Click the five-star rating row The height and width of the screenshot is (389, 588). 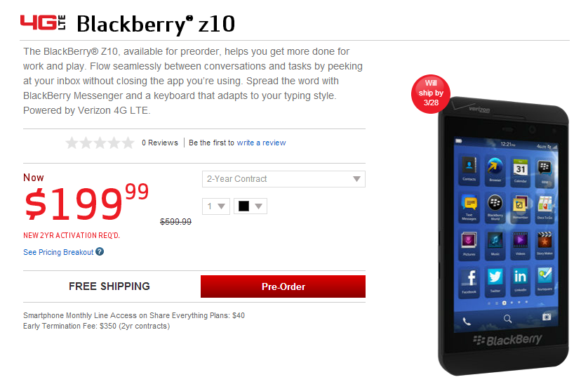(x=100, y=143)
